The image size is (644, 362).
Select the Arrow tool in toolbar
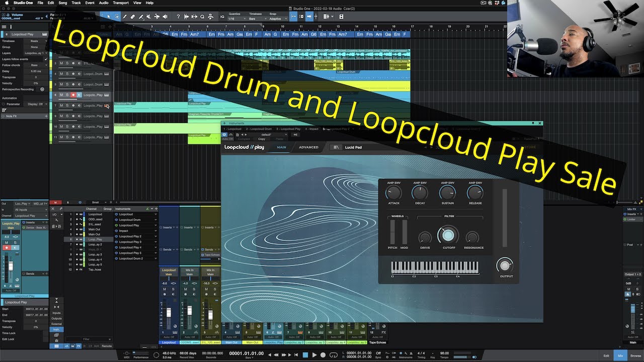[x=109, y=17]
